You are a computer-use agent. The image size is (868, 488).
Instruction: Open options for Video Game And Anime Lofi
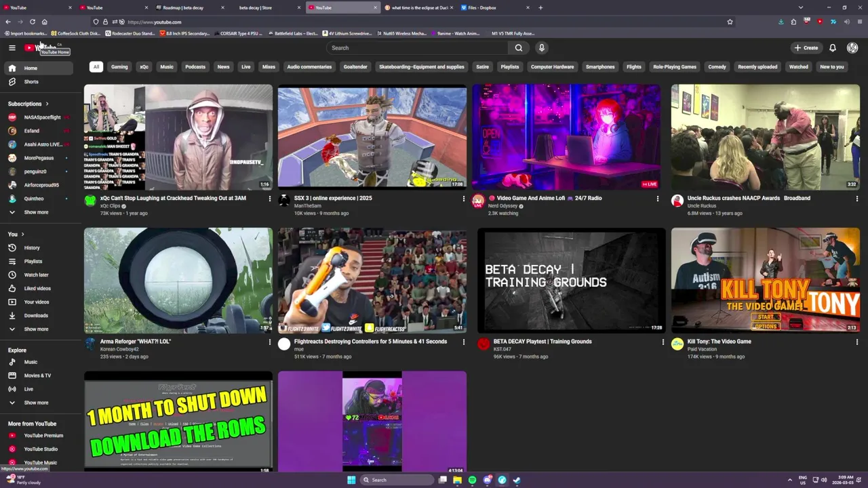(x=657, y=199)
